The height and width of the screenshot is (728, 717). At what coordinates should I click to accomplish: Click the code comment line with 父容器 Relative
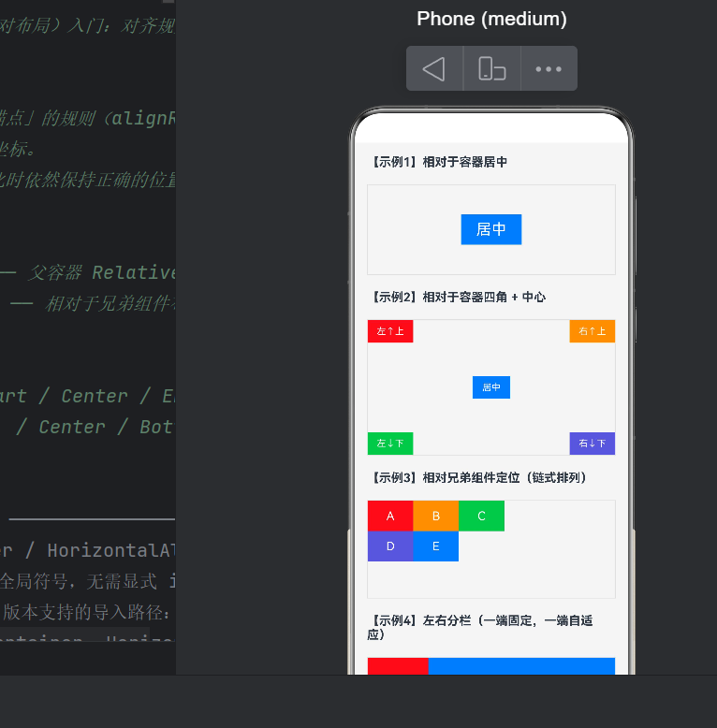click(x=88, y=272)
